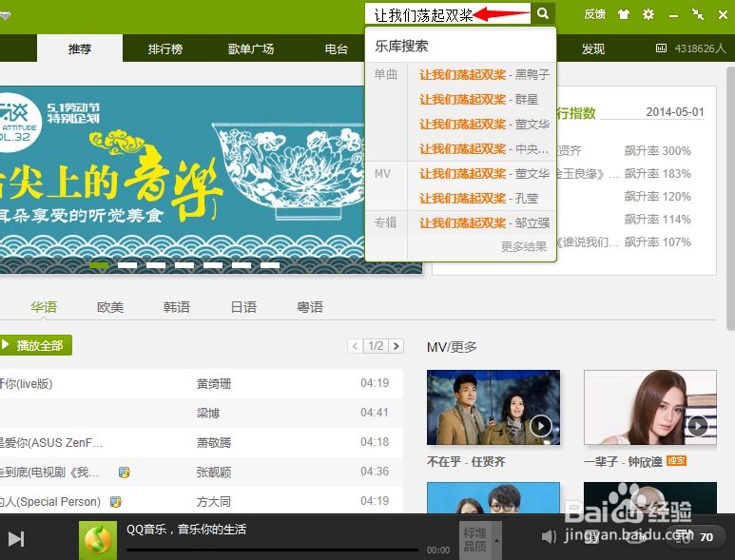Click inside the search box with 让我们荡起双桨
This screenshot has width=735, height=560.
click(448, 14)
